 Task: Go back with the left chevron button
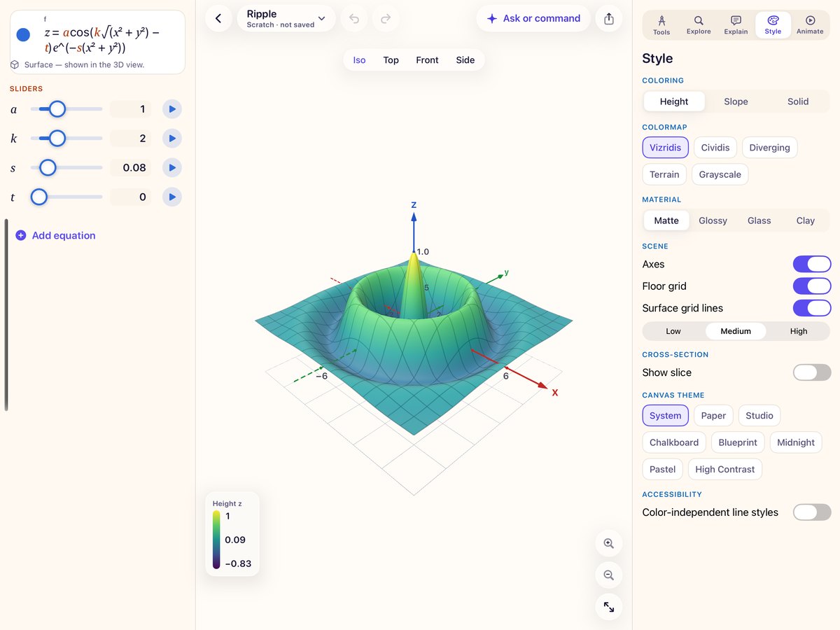(218, 18)
